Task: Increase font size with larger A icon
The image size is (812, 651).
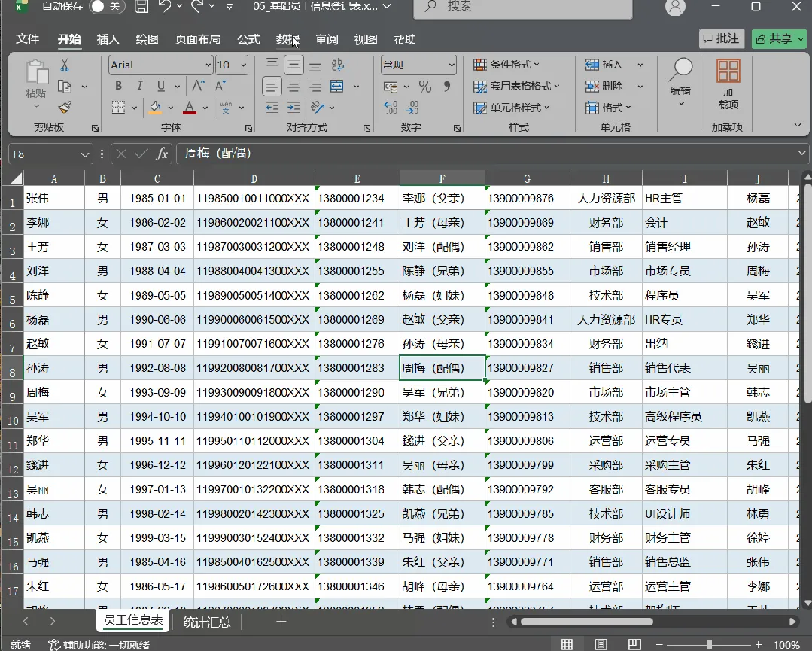Action: click(x=199, y=86)
